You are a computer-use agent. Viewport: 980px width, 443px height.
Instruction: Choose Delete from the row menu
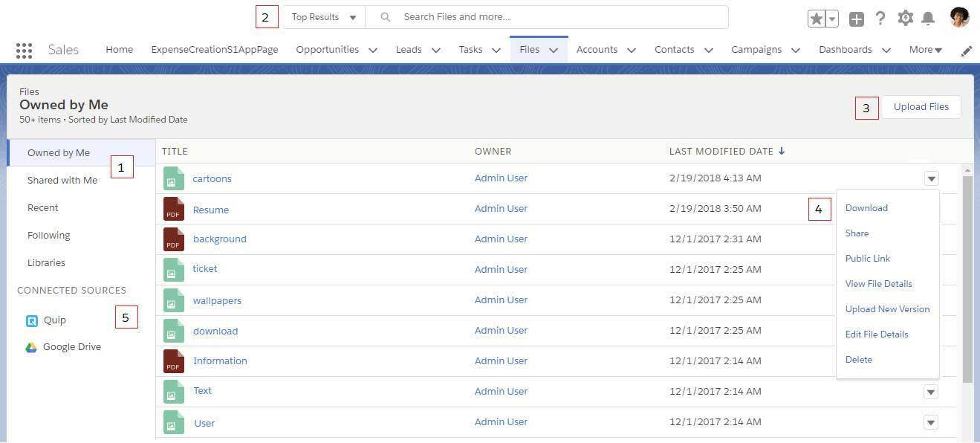[858, 360]
